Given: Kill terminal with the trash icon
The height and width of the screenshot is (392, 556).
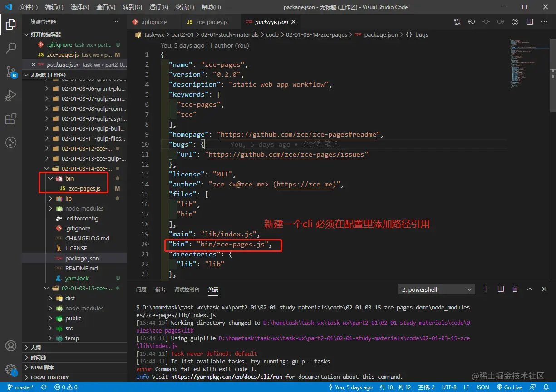Looking at the screenshot, I should pyautogui.click(x=515, y=289).
